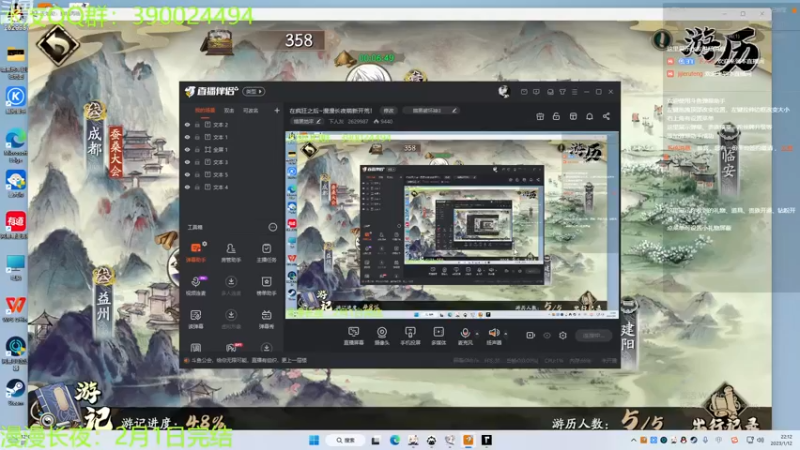Image resolution: width=800 pixels, height=450 pixels.
Task: Click the share icon above the preview
Action: click(x=606, y=116)
